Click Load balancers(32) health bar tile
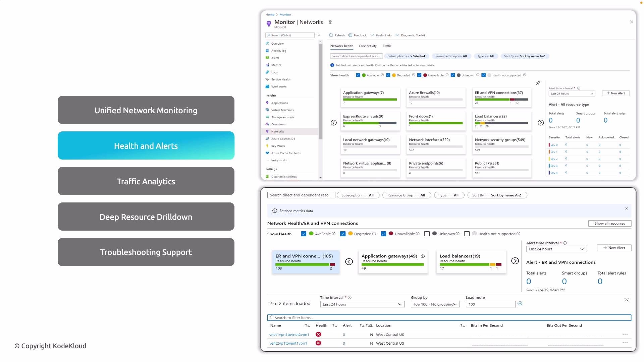644x362 pixels. [x=501, y=121]
